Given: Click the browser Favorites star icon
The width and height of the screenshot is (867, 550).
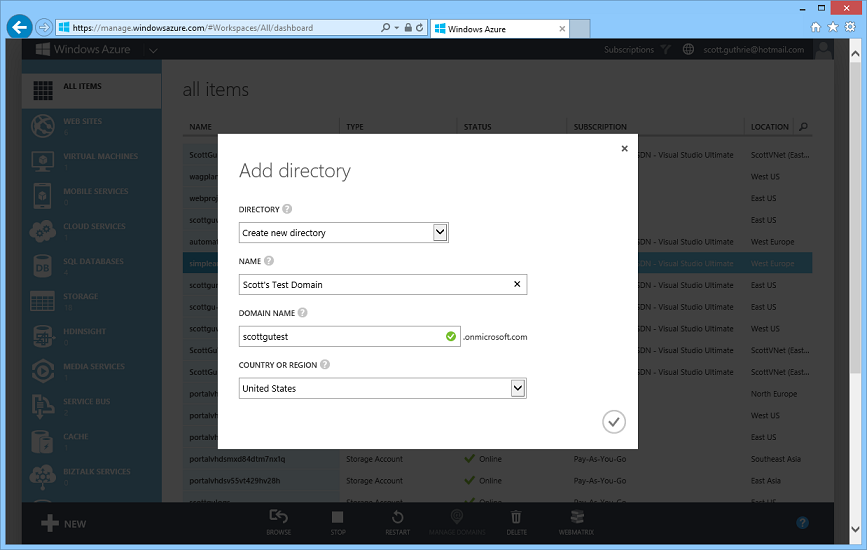Looking at the screenshot, I should click(x=833, y=27).
